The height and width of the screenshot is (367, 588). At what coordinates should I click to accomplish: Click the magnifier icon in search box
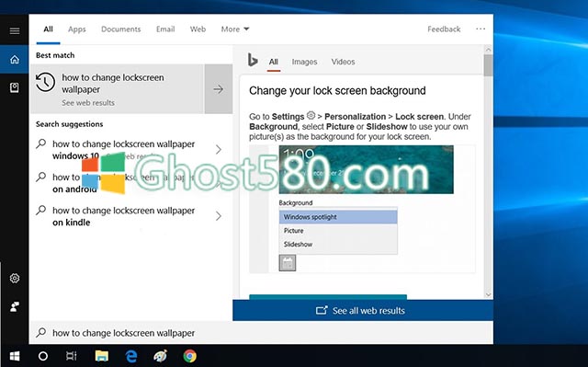click(x=40, y=332)
